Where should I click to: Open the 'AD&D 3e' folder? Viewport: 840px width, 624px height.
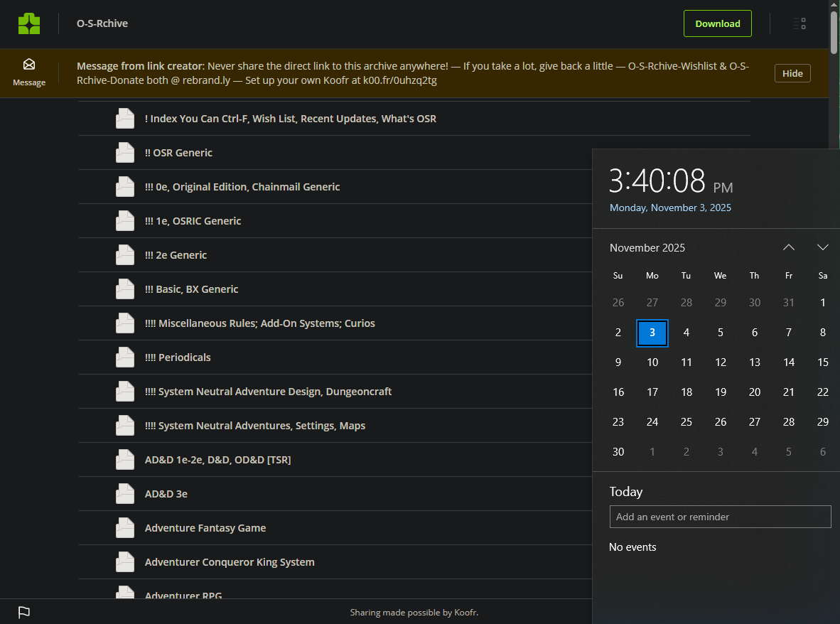166,493
